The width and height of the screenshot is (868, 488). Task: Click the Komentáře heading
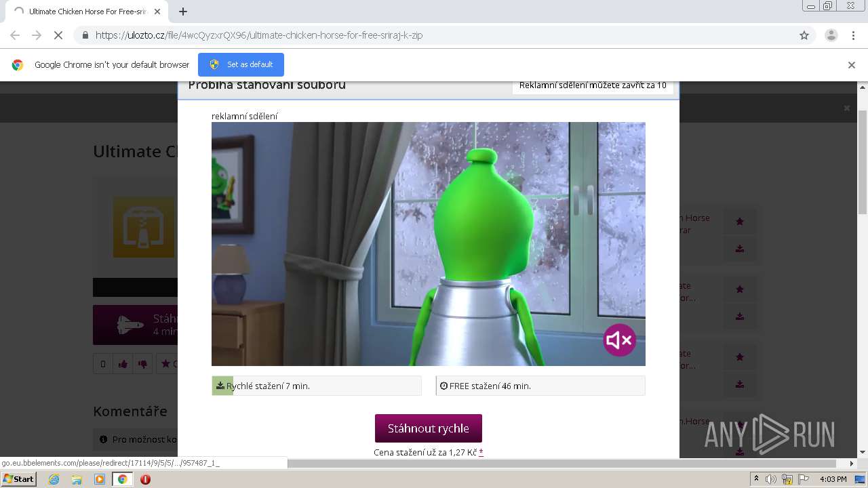coord(130,411)
